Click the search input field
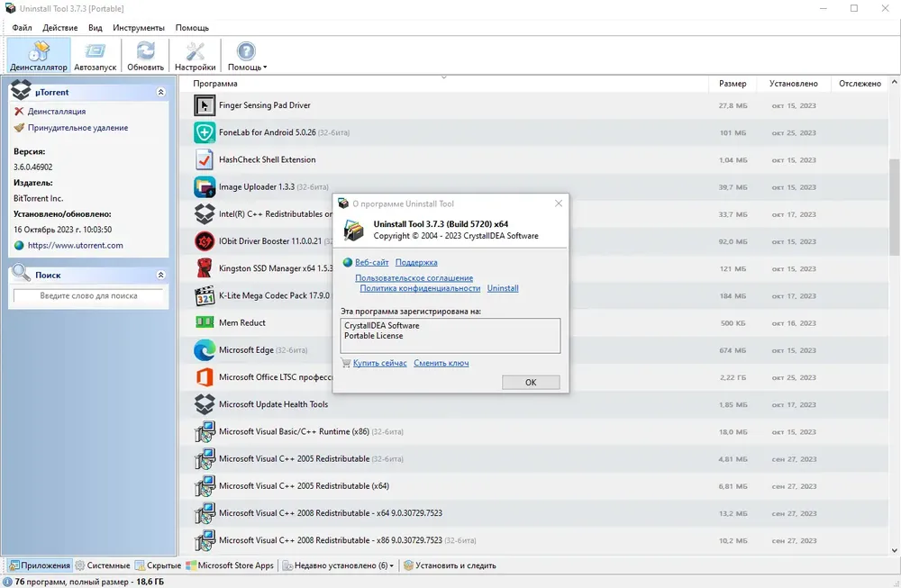Viewport: 901px width, 588px height. click(x=88, y=295)
